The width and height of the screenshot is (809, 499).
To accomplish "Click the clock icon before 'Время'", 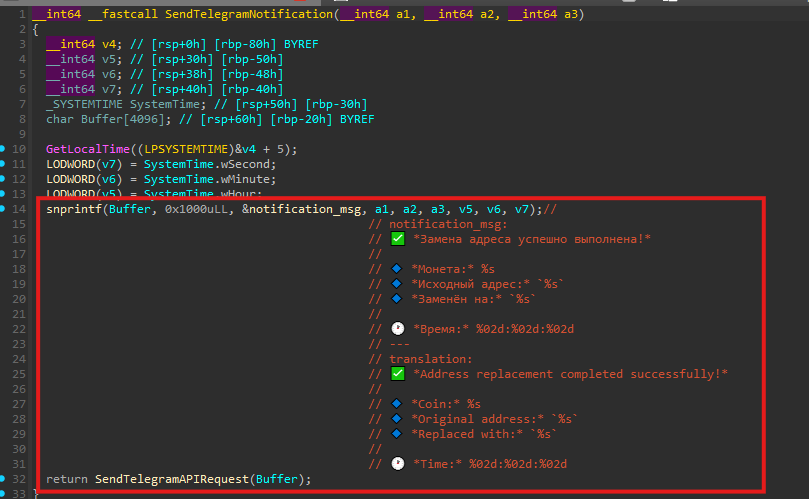I will (397, 329).
